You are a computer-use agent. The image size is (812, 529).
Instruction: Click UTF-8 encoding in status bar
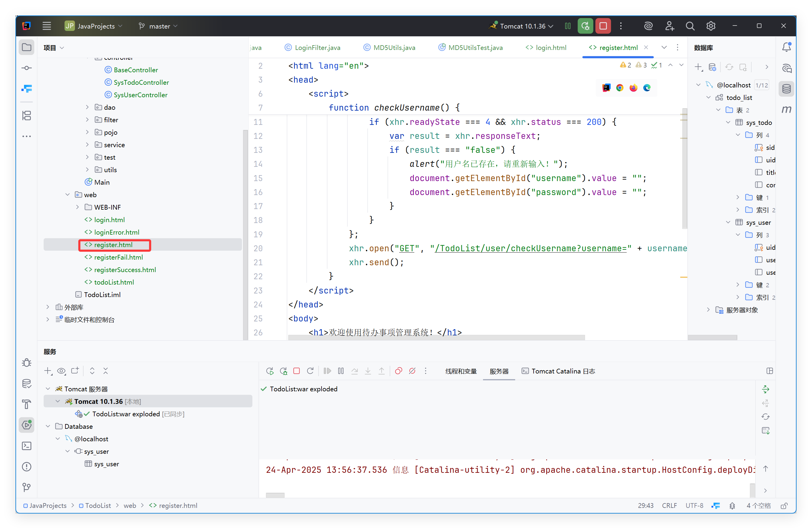tap(694, 506)
